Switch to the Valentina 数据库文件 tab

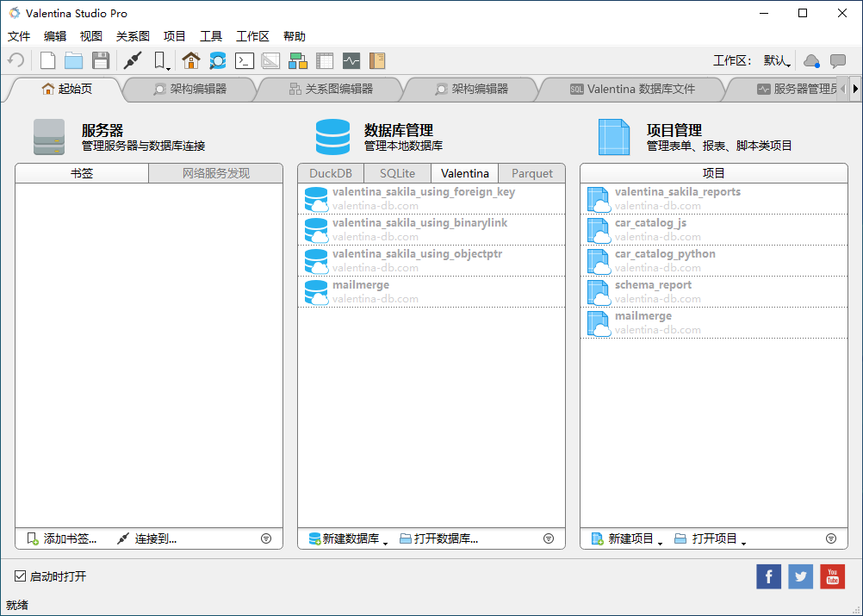[632, 90]
